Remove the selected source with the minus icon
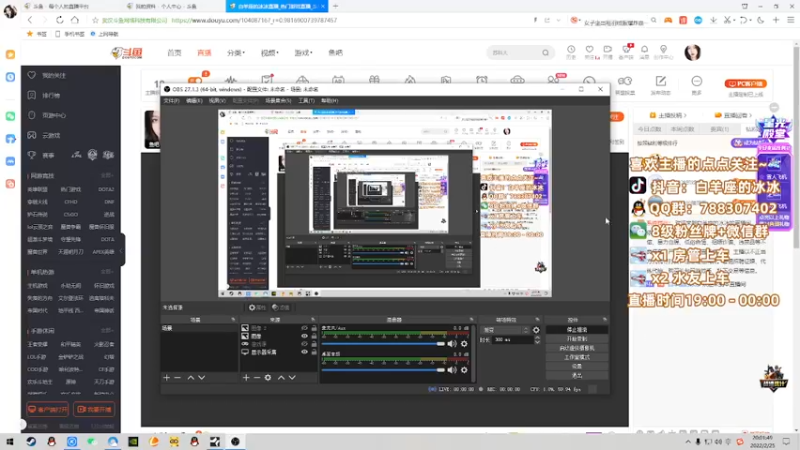The height and width of the screenshot is (450, 800). (x=257, y=378)
